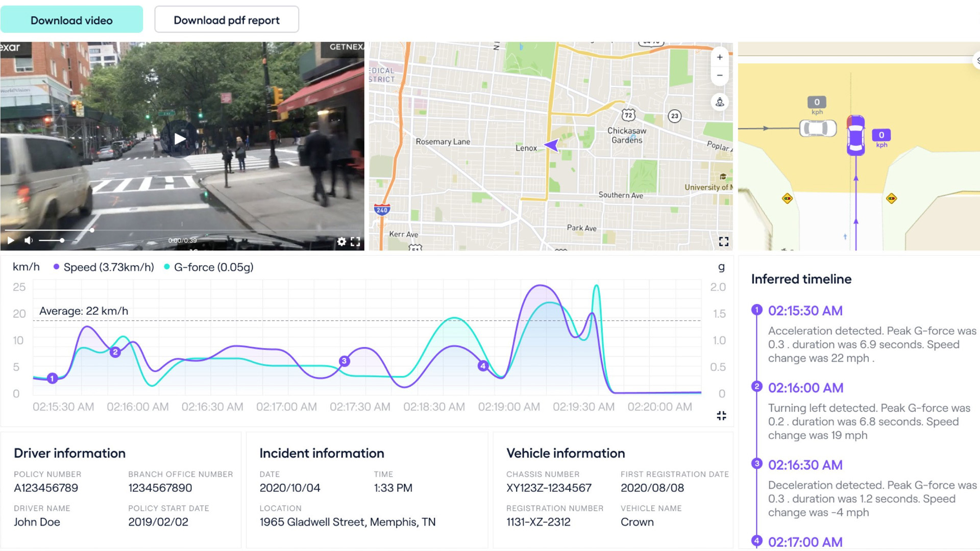Select chart event marker 3
This screenshot has width=980, height=551.
click(x=344, y=361)
